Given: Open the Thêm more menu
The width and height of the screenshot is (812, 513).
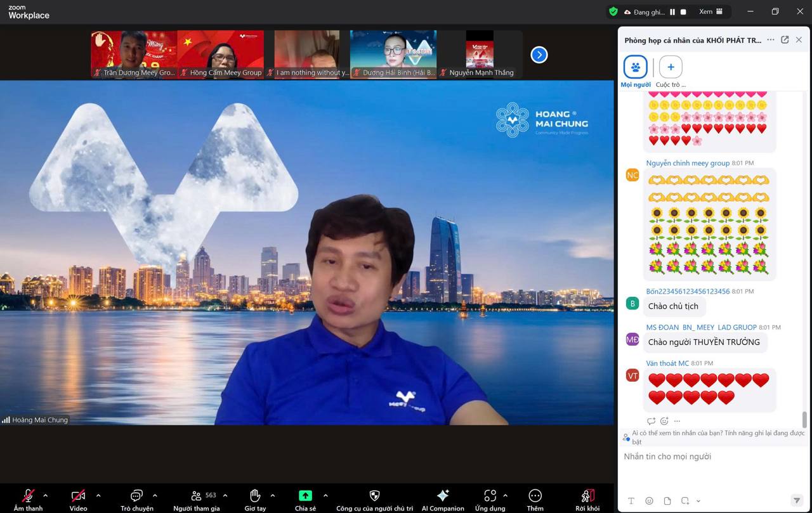Looking at the screenshot, I should pos(535,499).
